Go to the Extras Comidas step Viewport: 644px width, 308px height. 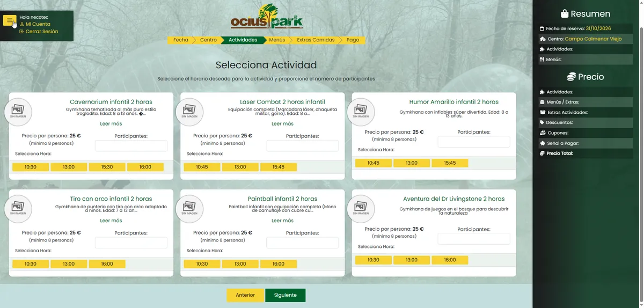pos(316,40)
